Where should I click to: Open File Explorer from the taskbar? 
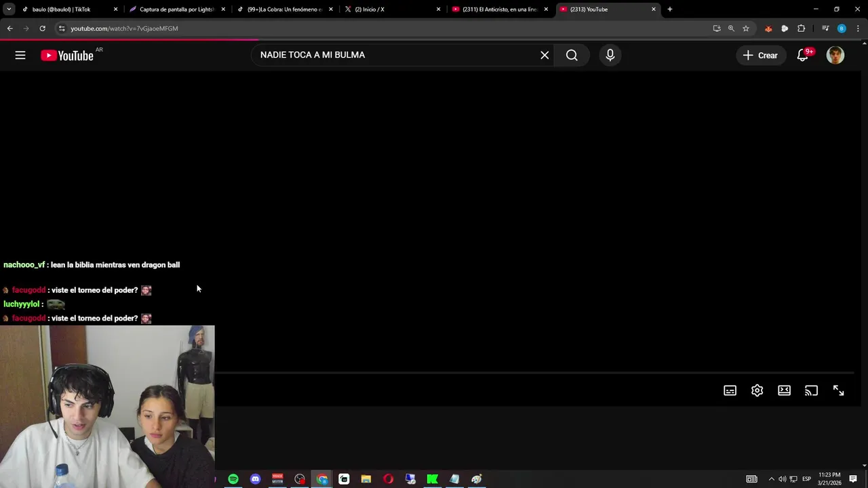pyautogui.click(x=366, y=479)
